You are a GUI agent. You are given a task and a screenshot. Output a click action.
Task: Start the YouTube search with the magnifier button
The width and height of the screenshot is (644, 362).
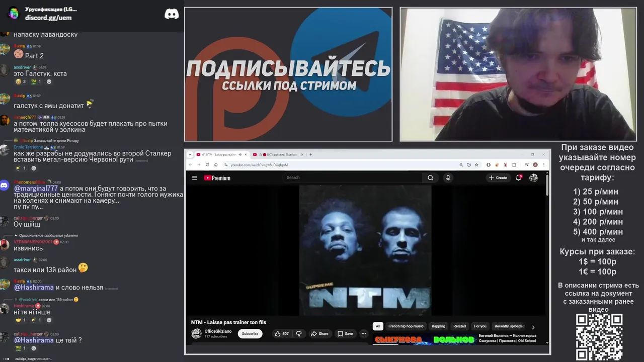point(430,177)
